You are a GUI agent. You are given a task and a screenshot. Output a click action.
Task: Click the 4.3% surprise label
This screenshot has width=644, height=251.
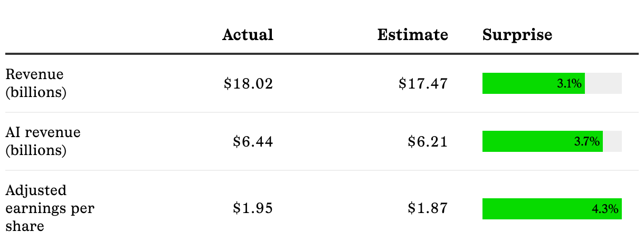click(605, 209)
